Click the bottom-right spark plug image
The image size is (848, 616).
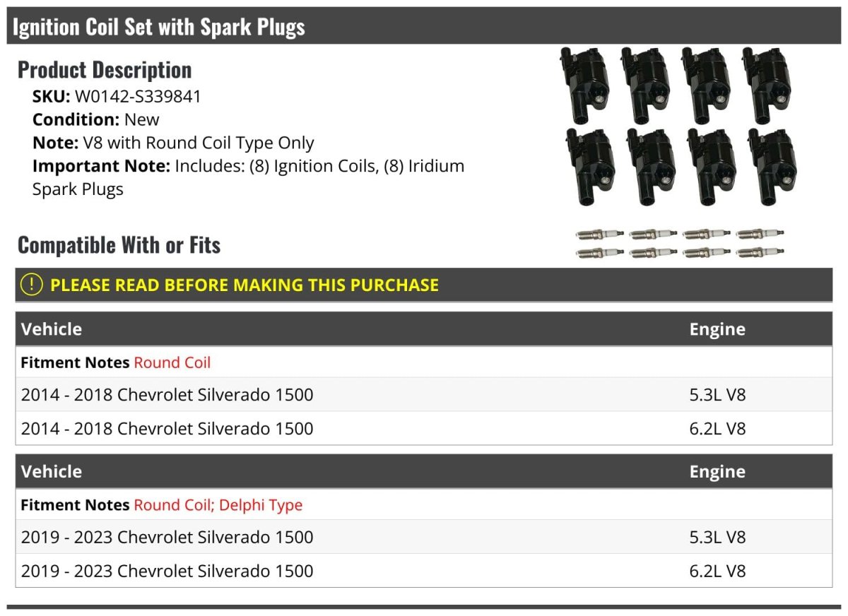[x=760, y=252]
